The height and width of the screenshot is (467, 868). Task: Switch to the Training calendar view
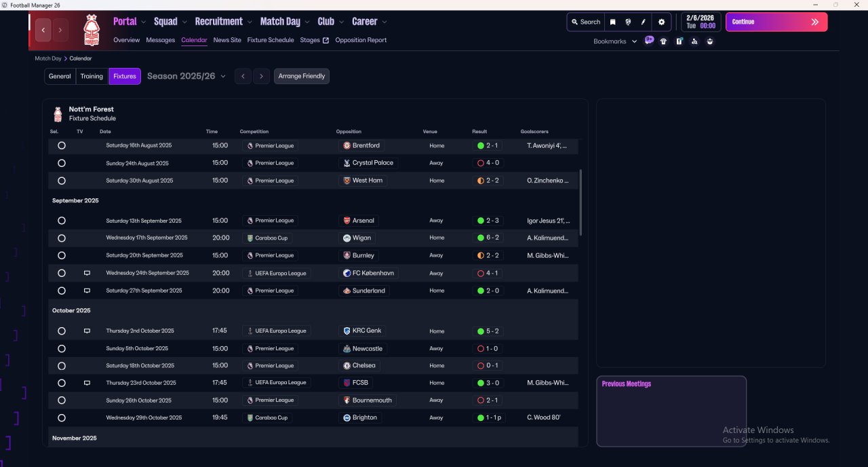tap(92, 76)
